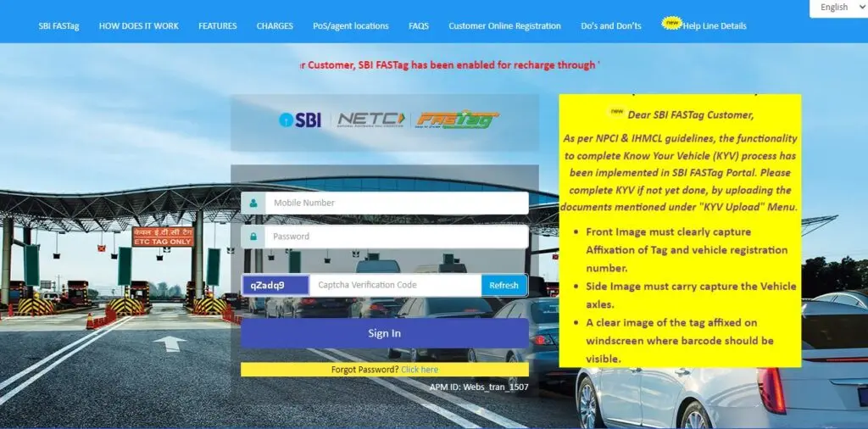Click the SBI logo

(300, 120)
